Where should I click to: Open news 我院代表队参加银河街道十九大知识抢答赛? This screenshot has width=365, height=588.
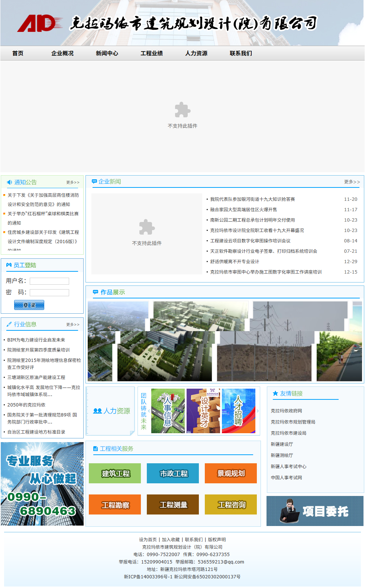point(252,199)
